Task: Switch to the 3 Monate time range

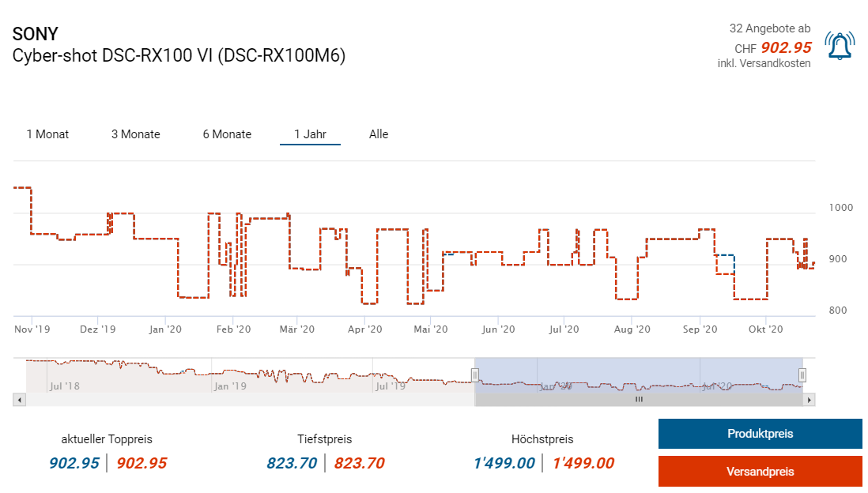Action: click(x=135, y=134)
